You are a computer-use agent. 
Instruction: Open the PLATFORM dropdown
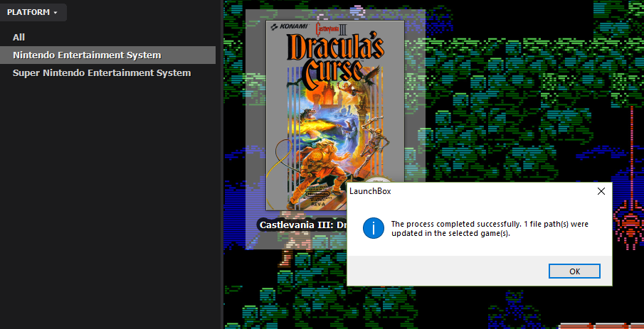click(33, 12)
